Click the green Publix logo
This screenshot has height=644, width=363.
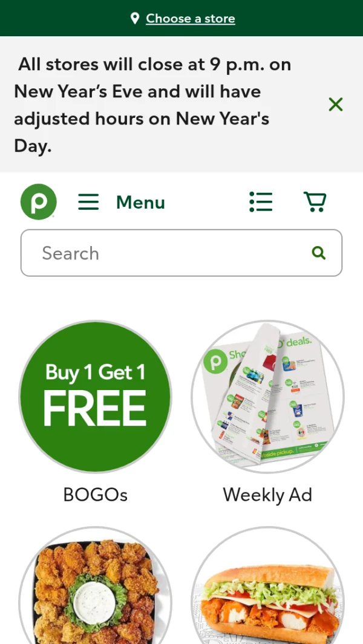pyautogui.click(x=38, y=202)
